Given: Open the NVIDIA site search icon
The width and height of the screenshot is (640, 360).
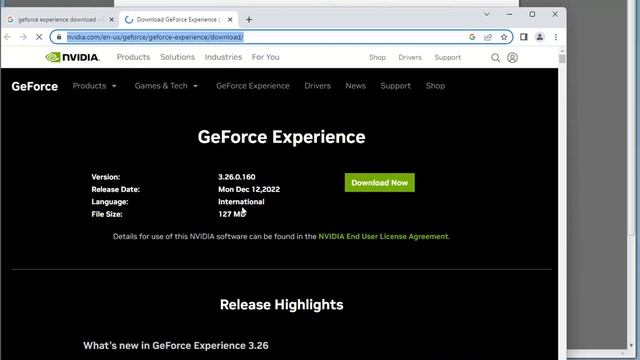Looking at the screenshot, I should click(496, 58).
